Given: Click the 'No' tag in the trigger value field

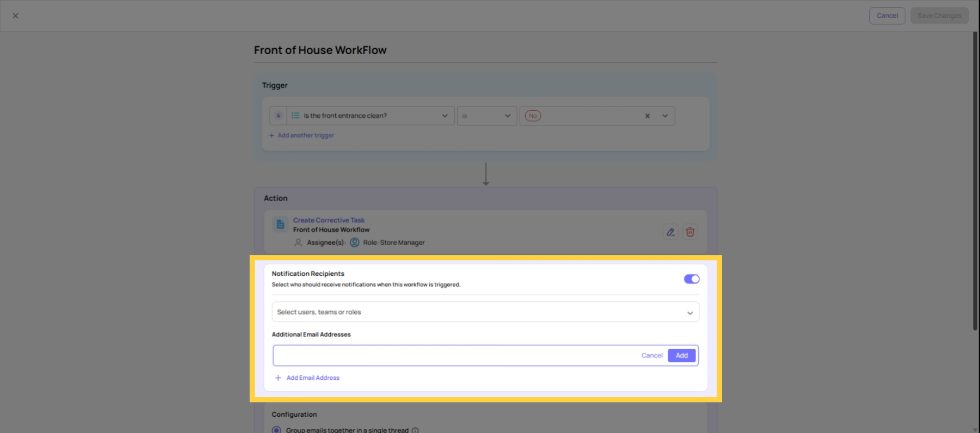Looking at the screenshot, I should coord(533,116).
